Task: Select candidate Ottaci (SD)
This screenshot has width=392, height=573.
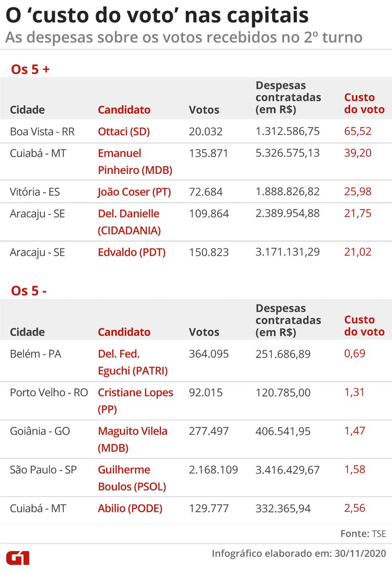Action: [124, 131]
